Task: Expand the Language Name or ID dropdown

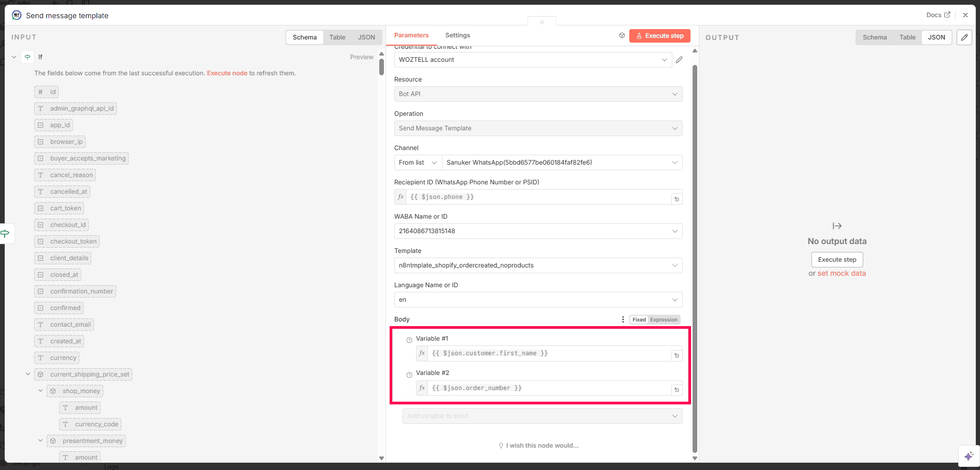Action: 537,300
